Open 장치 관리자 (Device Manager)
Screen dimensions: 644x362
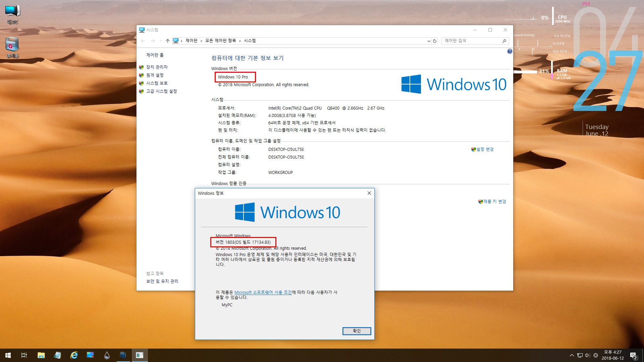157,67
